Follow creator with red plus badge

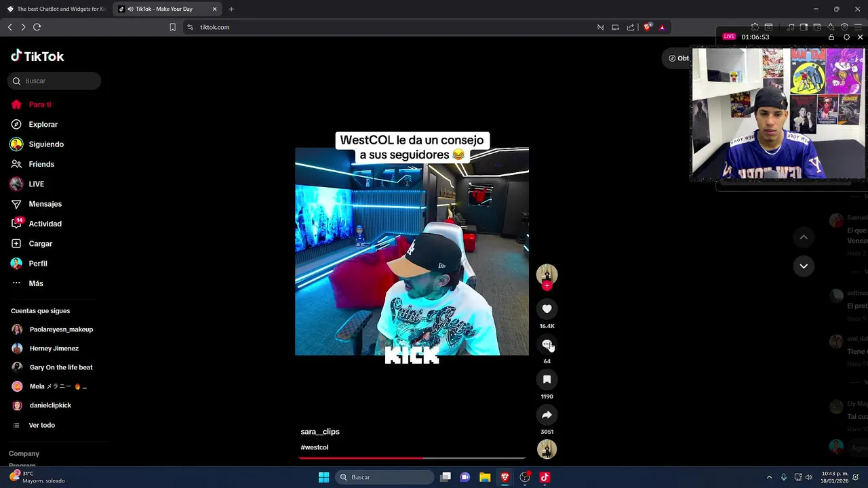click(547, 285)
